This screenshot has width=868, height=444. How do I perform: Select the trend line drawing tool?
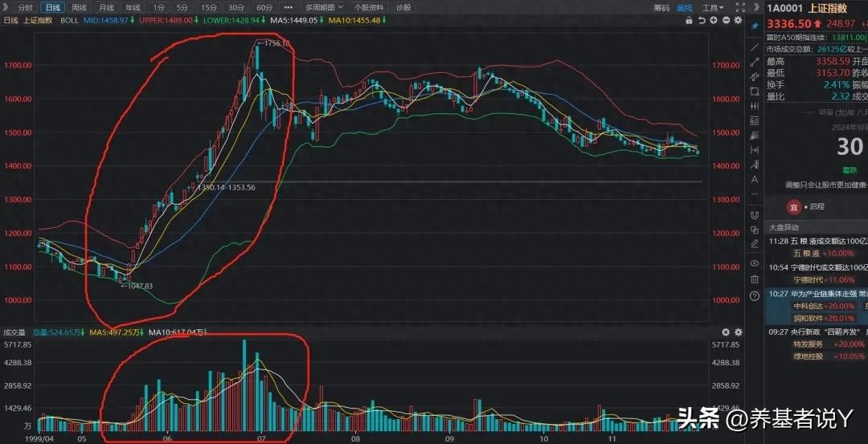pyautogui.click(x=754, y=47)
